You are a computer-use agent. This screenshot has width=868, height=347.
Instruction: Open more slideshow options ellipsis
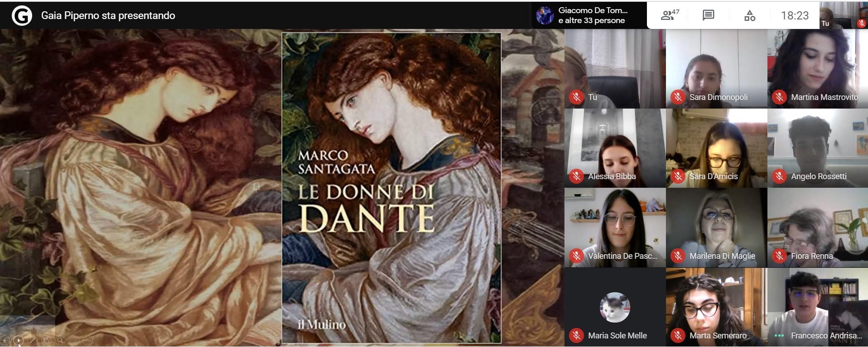tap(88, 340)
